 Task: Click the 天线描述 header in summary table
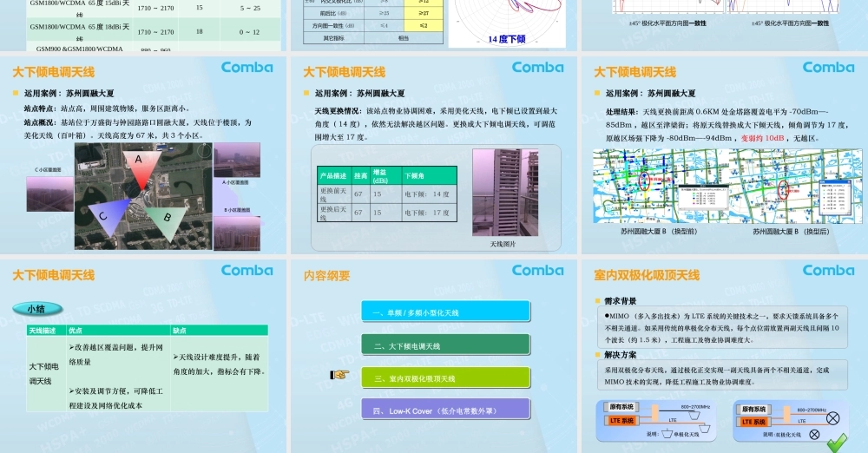tap(46, 330)
